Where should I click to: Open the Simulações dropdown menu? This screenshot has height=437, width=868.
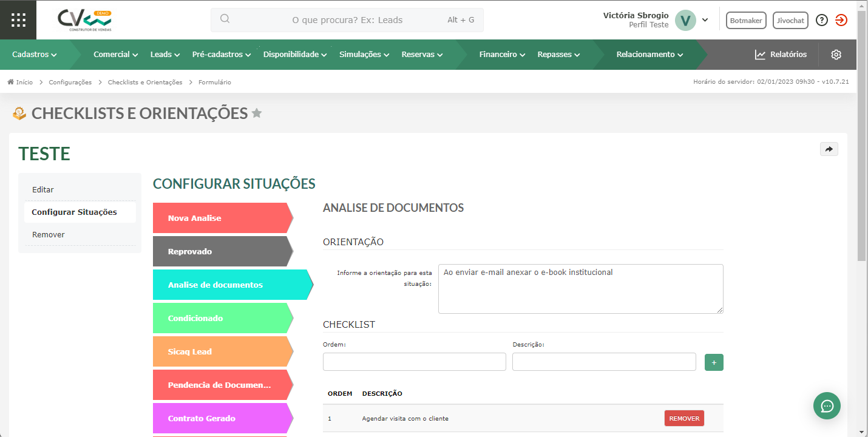[x=364, y=55]
